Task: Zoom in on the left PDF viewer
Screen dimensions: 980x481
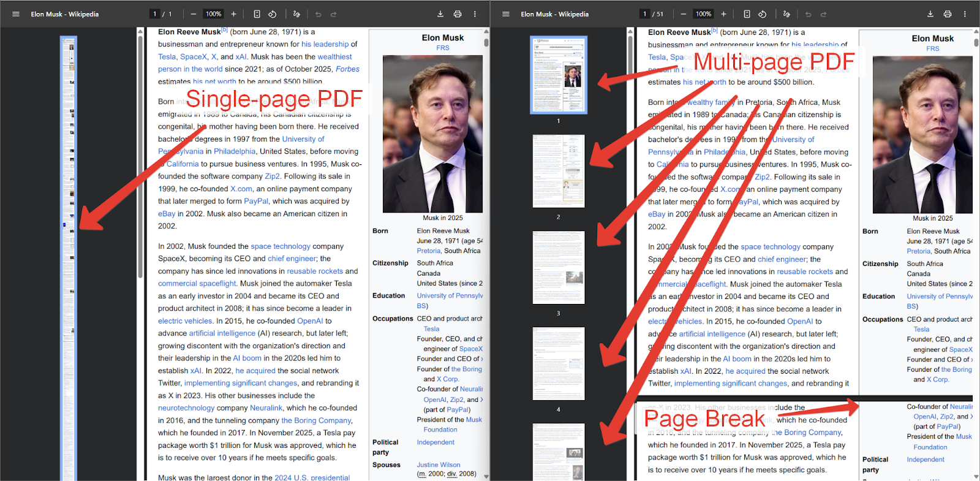Action: [x=233, y=14]
